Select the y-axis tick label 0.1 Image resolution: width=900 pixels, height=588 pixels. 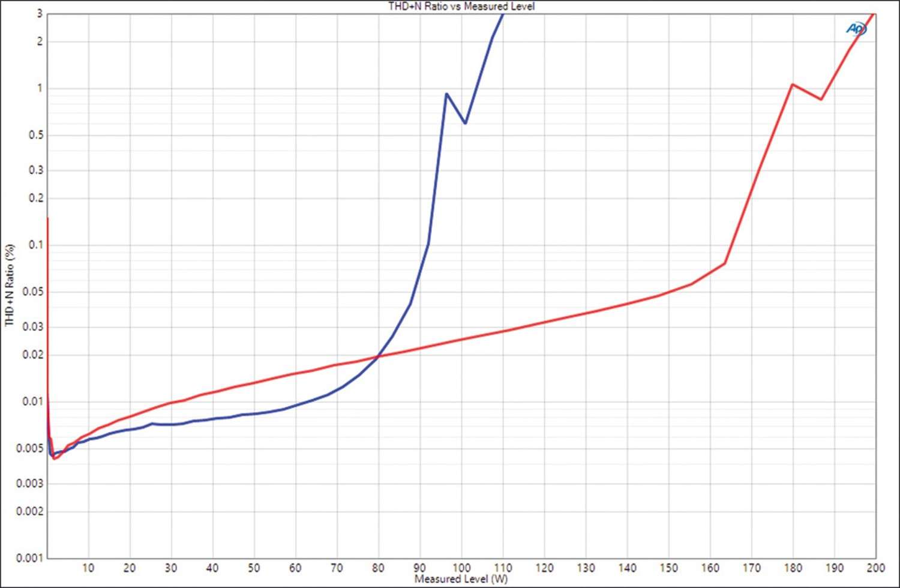[35, 245]
